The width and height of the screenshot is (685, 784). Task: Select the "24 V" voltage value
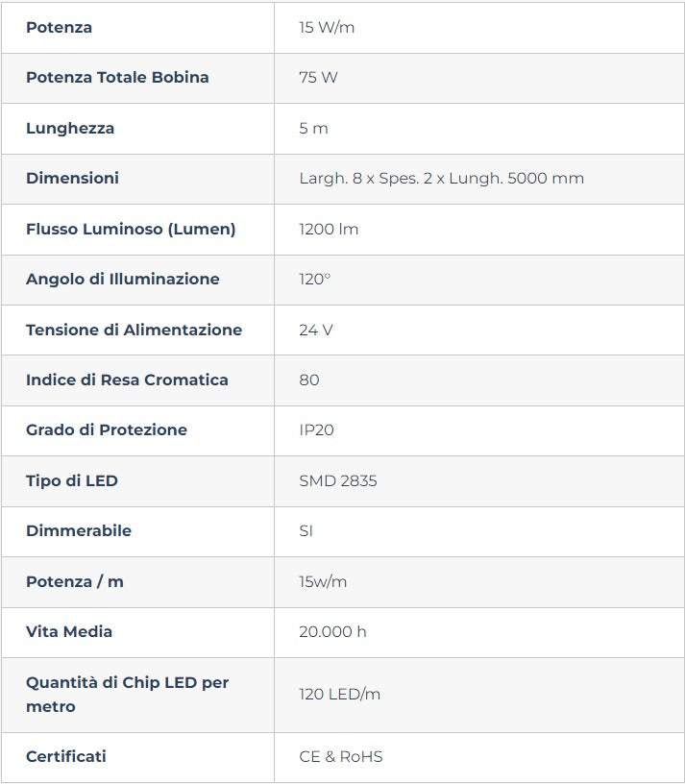coord(316,330)
